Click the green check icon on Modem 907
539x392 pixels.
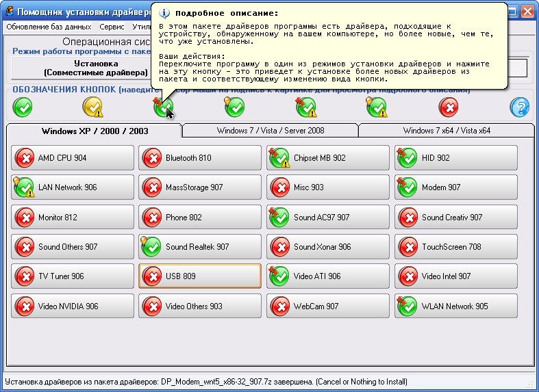click(x=408, y=187)
